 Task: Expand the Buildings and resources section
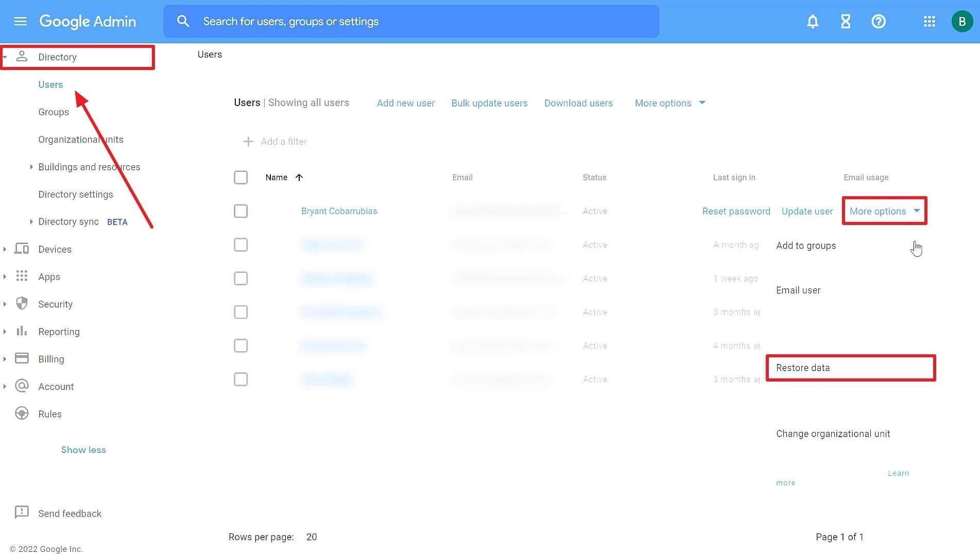30,167
